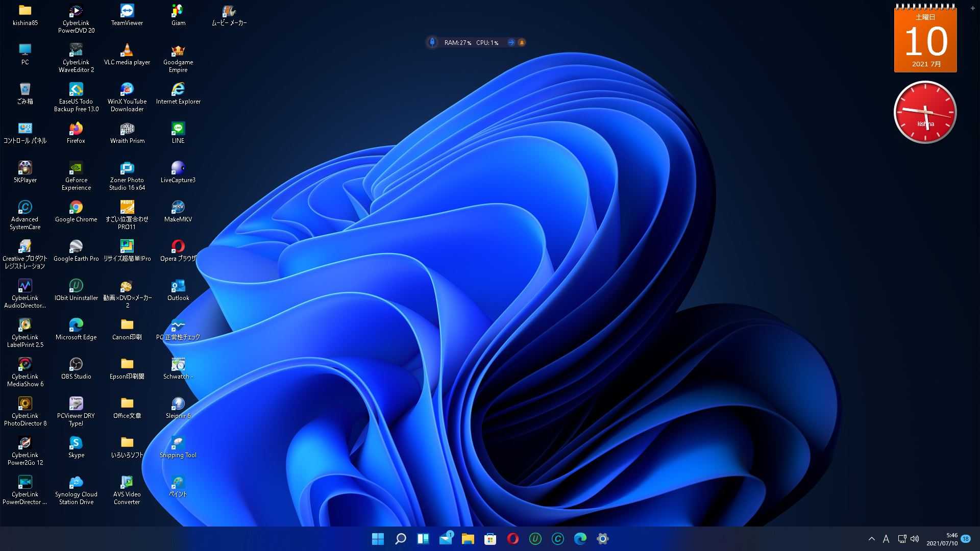980x551 pixels.
Task: Open Widgets from the taskbar
Action: [423, 539]
